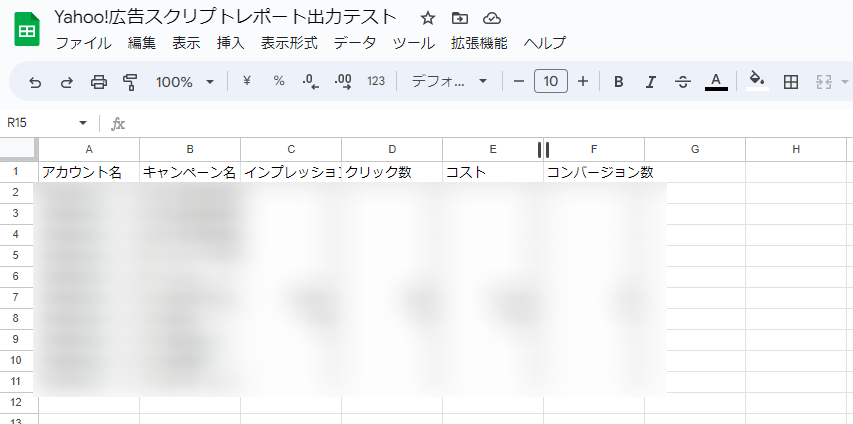Open the ファイル menu
The width and height of the screenshot is (853, 424).
click(x=83, y=43)
